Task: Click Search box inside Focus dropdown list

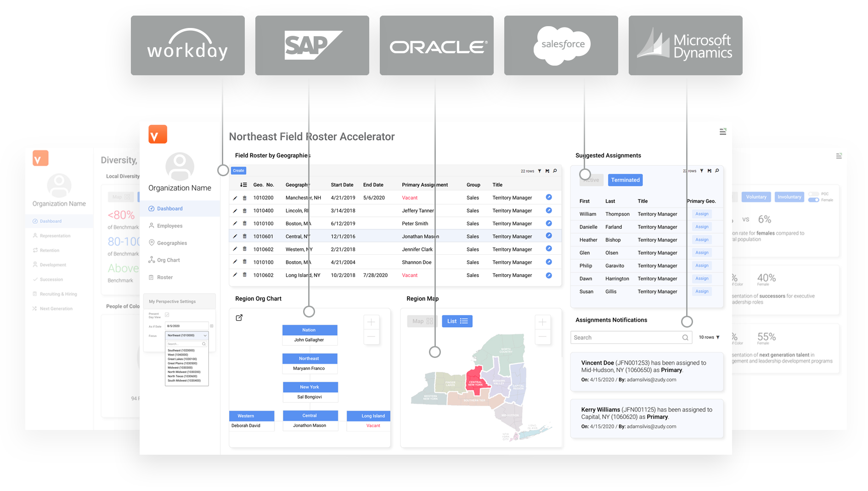Action: 186,344
